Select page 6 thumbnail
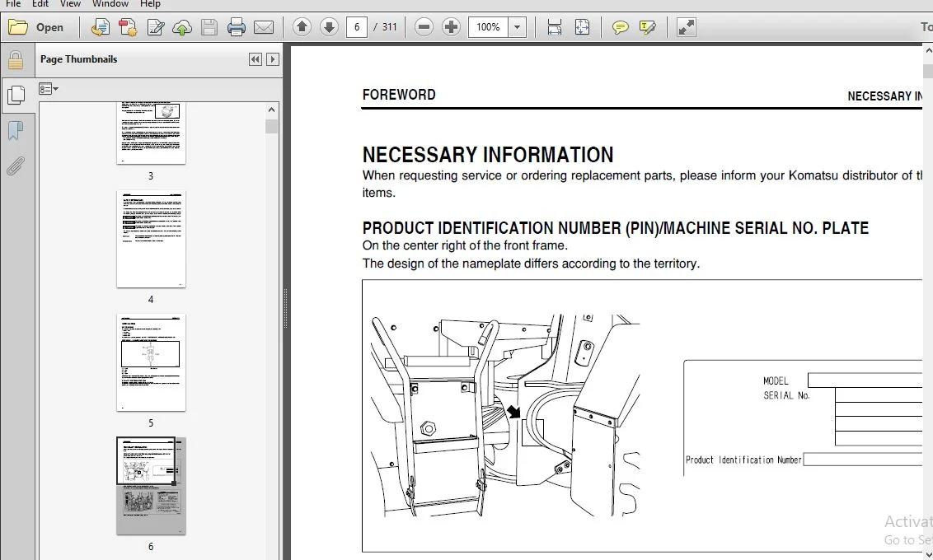This screenshot has width=933, height=560. pyautogui.click(x=151, y=486)
